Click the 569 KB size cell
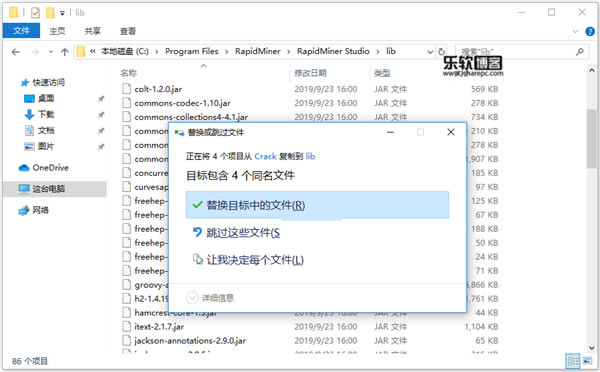 484,89
